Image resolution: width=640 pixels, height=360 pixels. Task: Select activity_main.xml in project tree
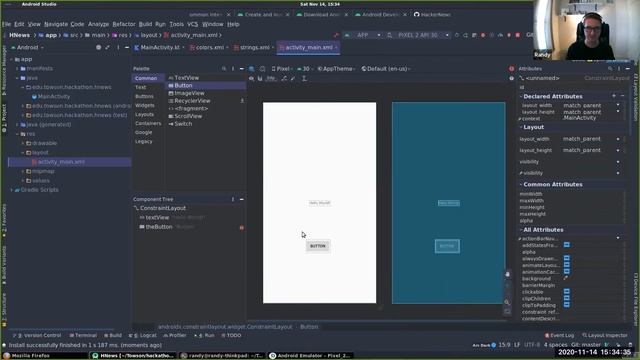61,162
